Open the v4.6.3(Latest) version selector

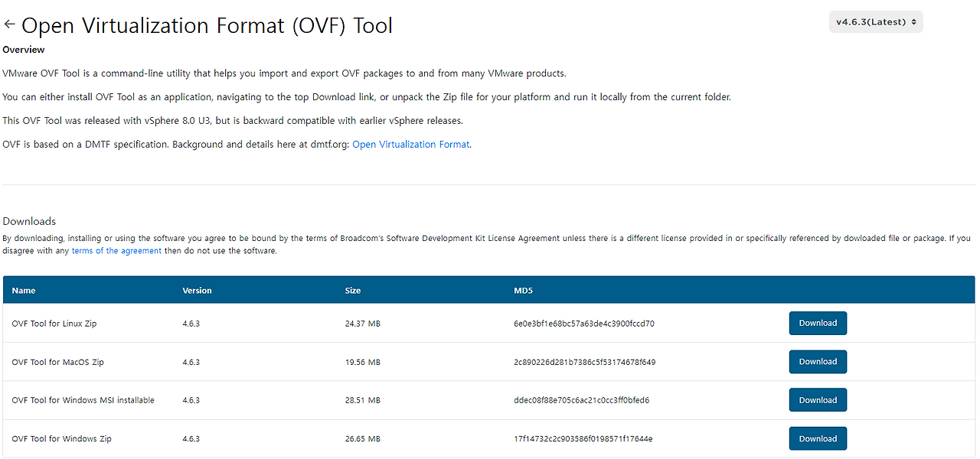coord(875,21)
